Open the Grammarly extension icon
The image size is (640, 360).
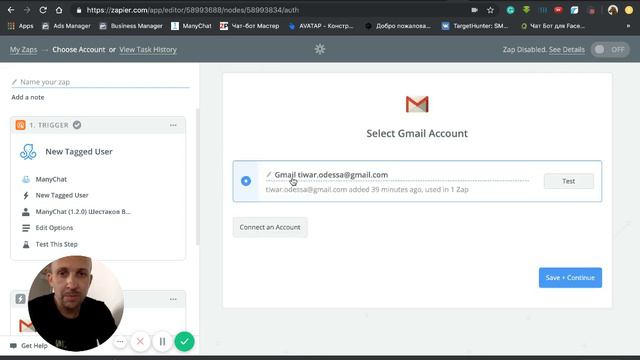coord(510,10)
